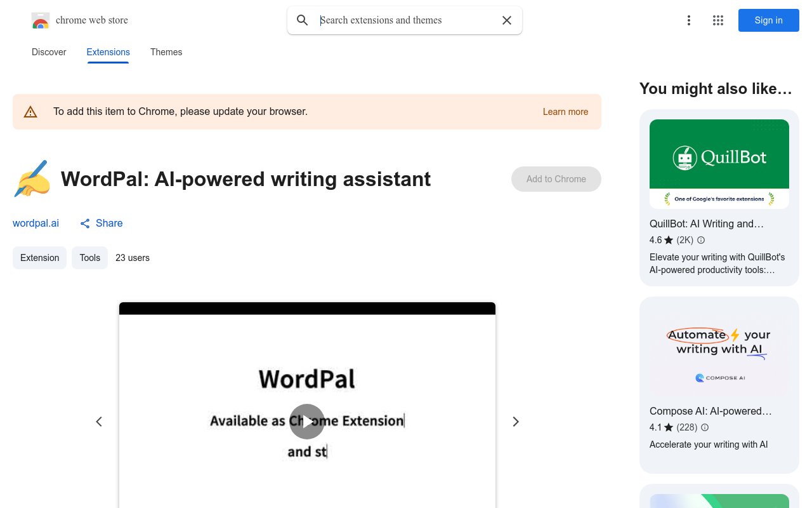The width and height of the screenshot is (812, 508).
Task: Click the info icon beside QuillBot rating
Action: 701,240
